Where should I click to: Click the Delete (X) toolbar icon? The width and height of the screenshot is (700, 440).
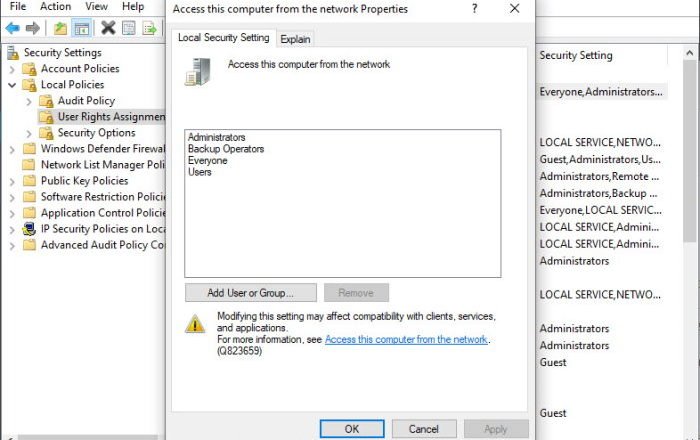pyautogui.click(x=108, y=28)
